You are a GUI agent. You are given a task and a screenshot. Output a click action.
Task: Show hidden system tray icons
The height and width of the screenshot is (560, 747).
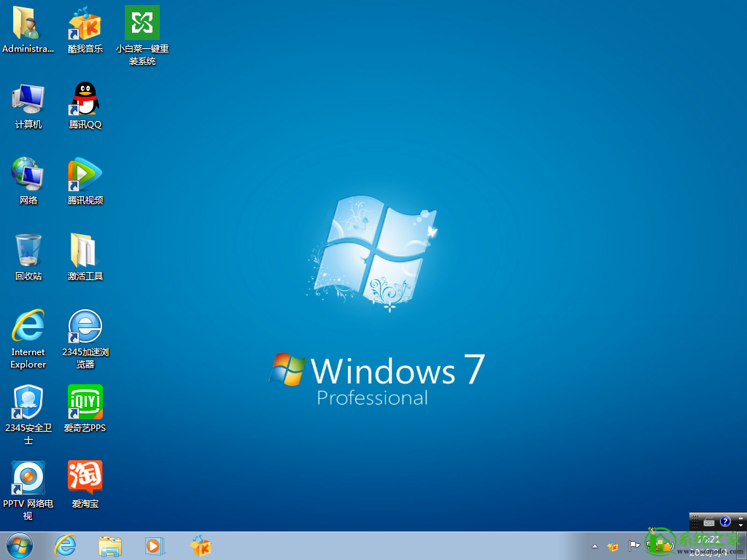(x=595, y=546)
